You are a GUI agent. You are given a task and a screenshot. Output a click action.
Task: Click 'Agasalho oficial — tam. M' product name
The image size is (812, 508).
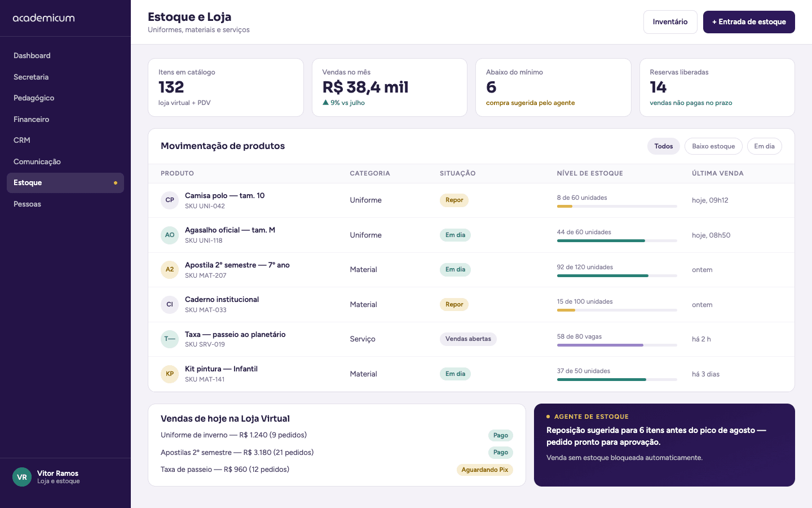230,230
